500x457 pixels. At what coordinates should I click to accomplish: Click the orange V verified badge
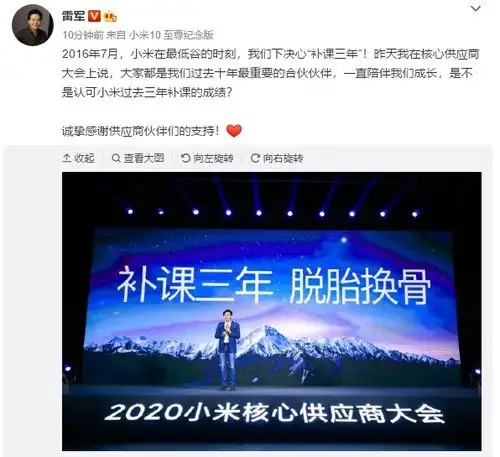click(94, 16)
